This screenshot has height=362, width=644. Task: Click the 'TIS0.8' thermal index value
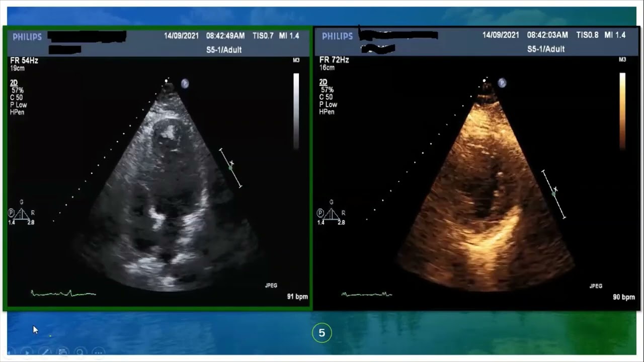click(588, 35)
